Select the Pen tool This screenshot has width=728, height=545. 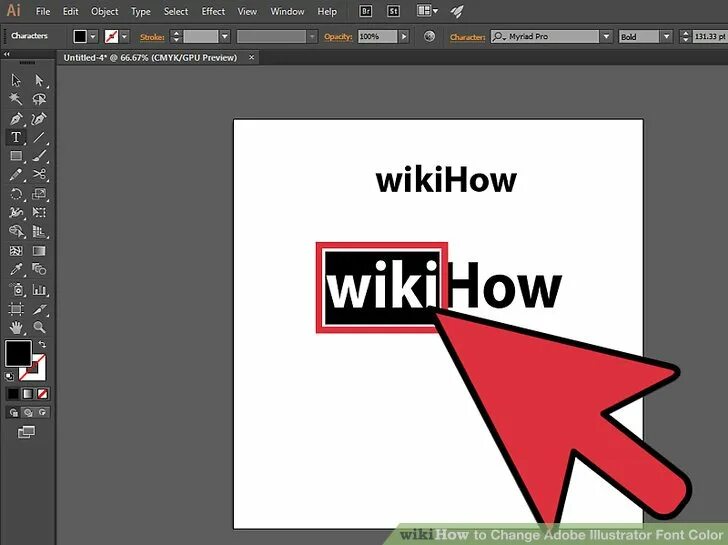[16, 118]
